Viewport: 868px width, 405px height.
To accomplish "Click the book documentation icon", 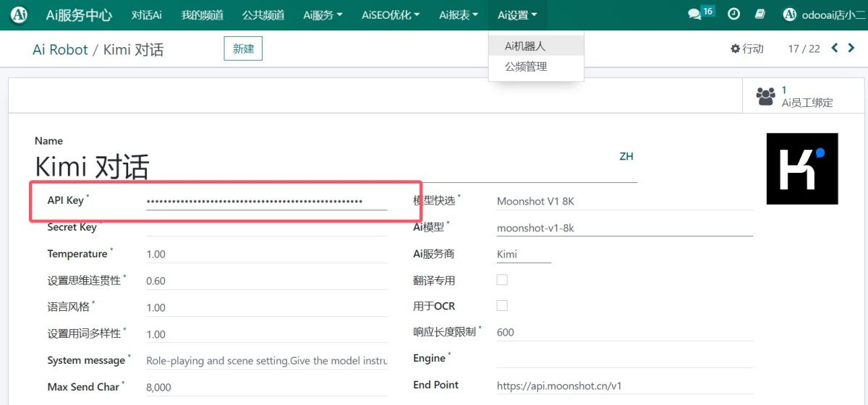I will pyautogui.click(x=759, y=14).
